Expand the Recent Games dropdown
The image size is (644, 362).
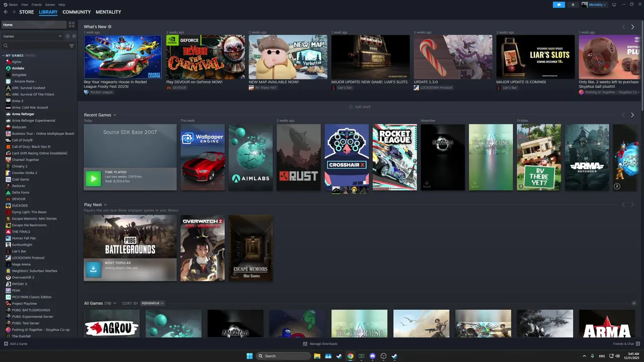pyautogui.click(x=100, y=115)
